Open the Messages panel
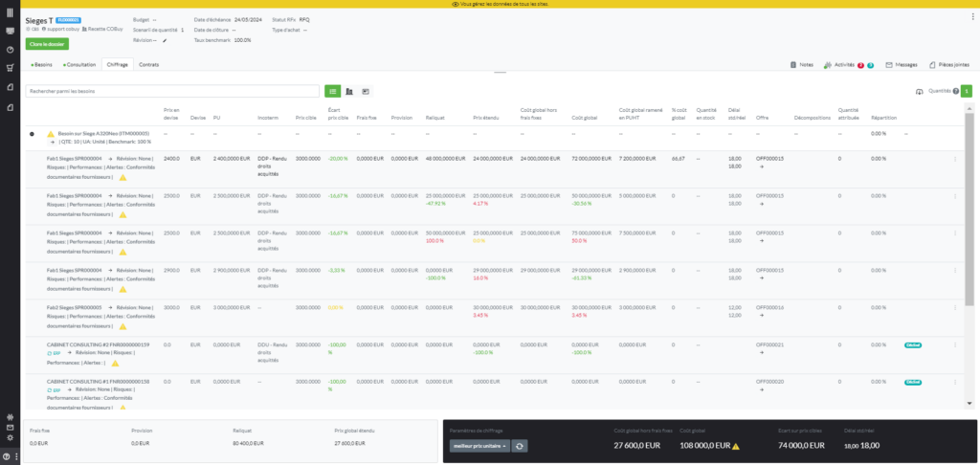 (x=902, y=64)
